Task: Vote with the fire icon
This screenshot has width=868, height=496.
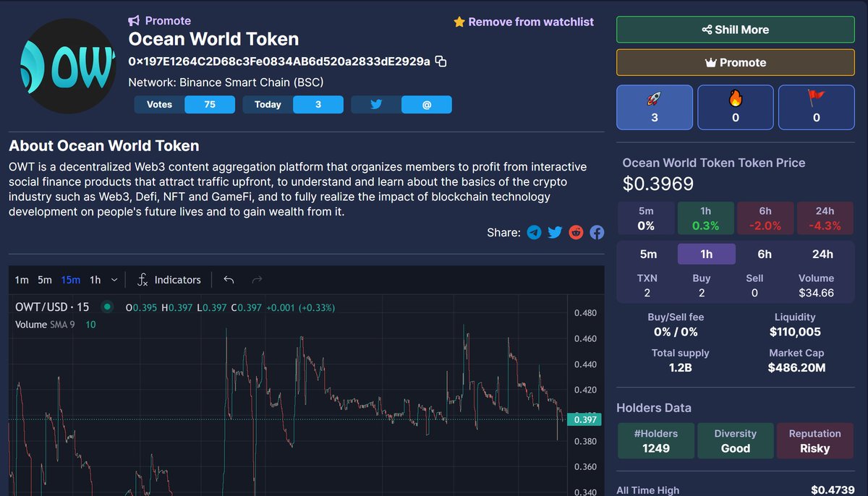Action: pos(736,107)
